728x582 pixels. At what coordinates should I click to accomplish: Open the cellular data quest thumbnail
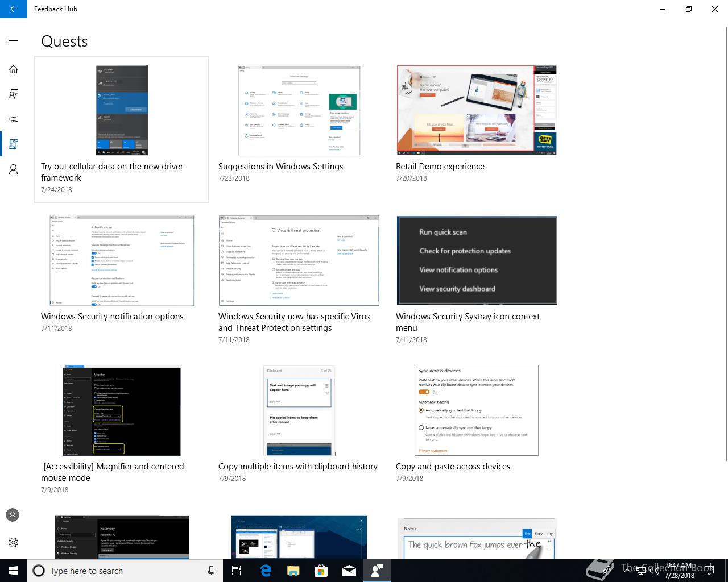coord(122,110)
